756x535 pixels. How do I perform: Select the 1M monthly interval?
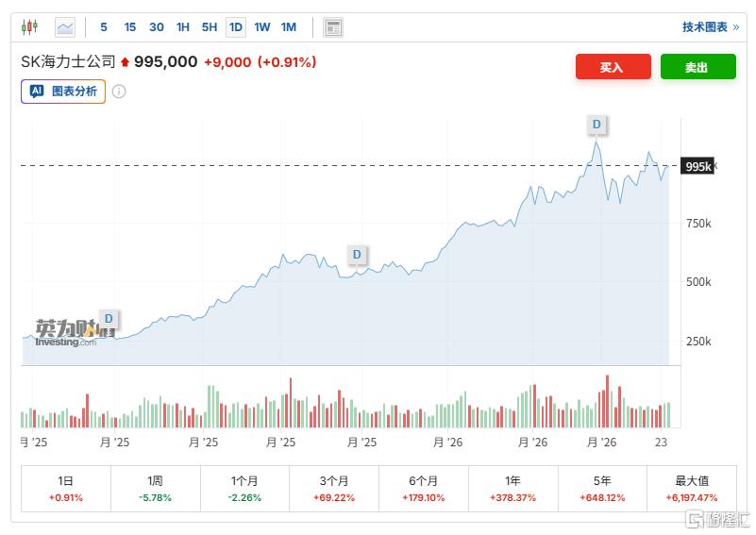[288, 27]
